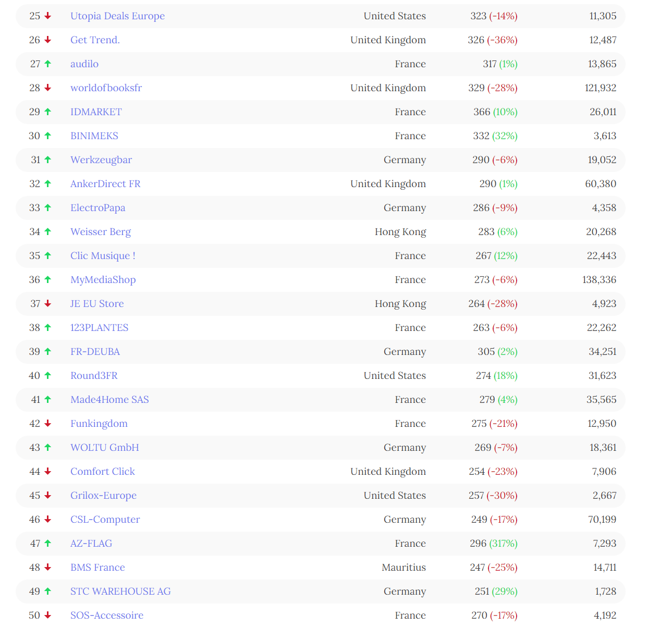672x627 pixels.
Task: Select the Werkzeugbar seller link
Action: pos(101,160)
